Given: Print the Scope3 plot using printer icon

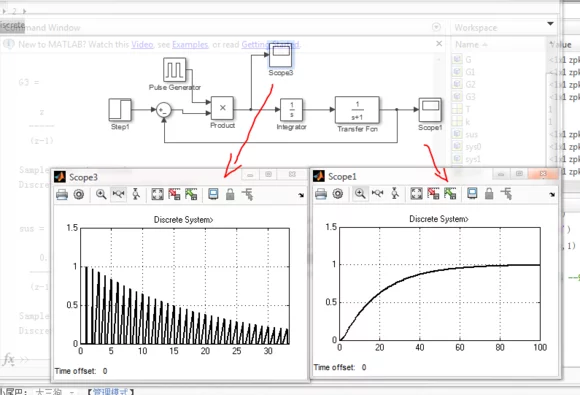Looking at the screenshot, I should coord(62,195).
